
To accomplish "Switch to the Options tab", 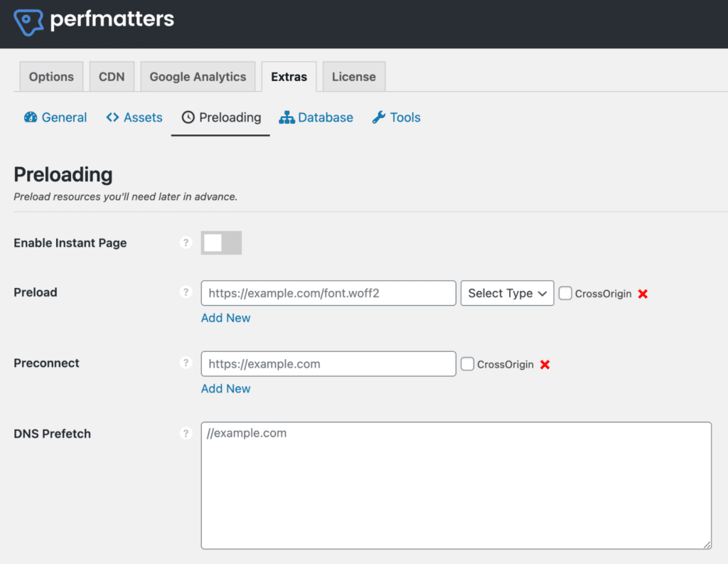I will coord(51,77).
